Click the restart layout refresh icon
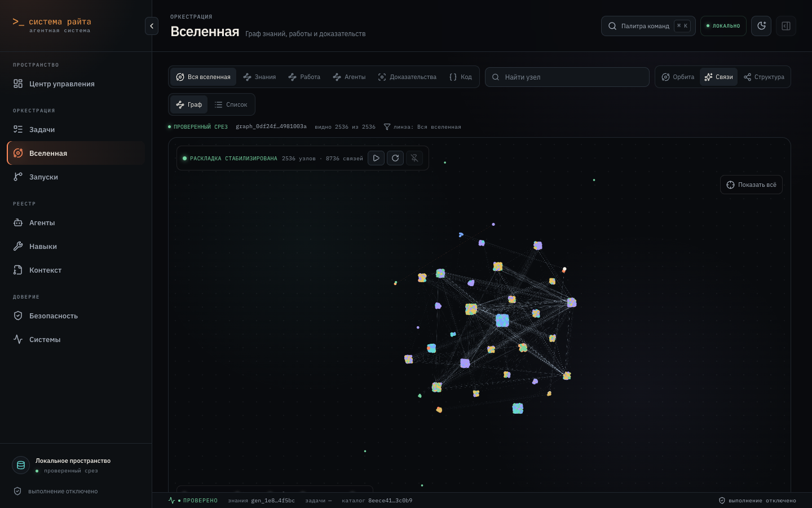This screenshot has height=508, width=812. click(x=395, y=158)
